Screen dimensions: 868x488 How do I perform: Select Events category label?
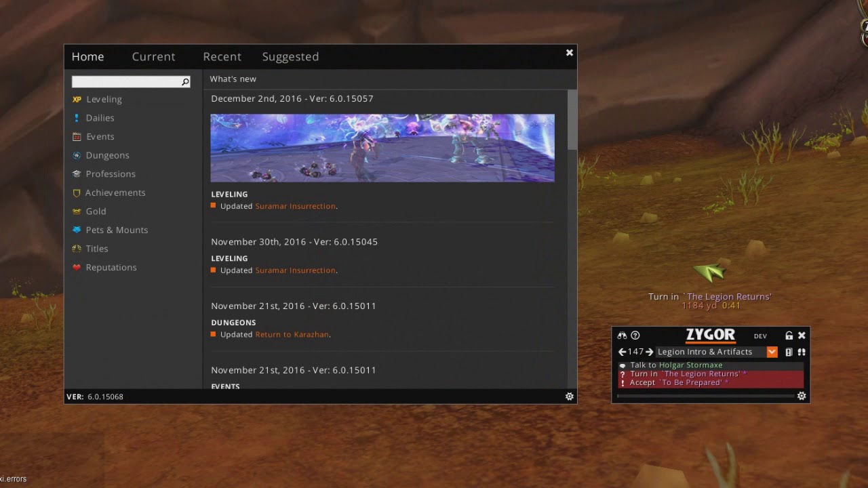coord(100,137)
